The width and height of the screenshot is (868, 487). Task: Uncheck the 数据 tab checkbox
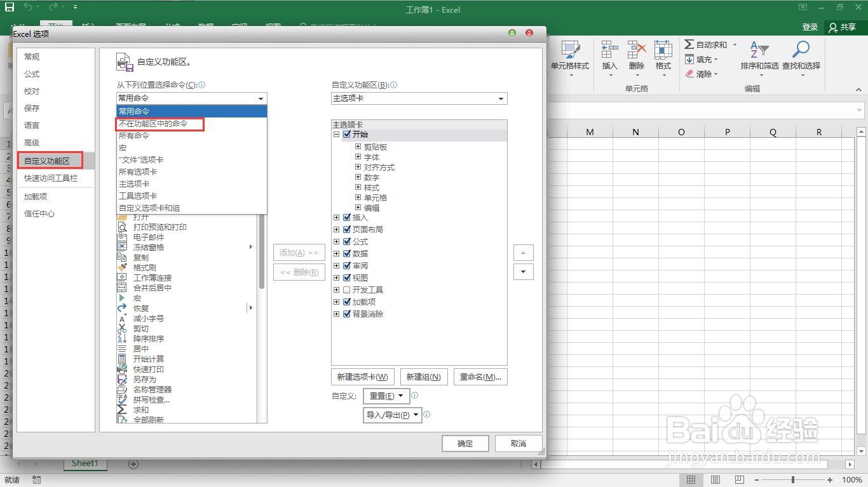point(346,253)
